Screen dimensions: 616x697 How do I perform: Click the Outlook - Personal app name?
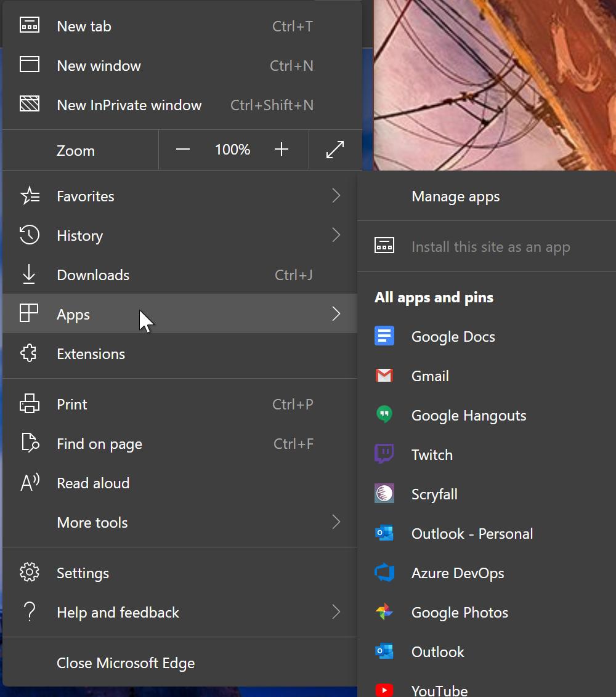tap(472, 533)
